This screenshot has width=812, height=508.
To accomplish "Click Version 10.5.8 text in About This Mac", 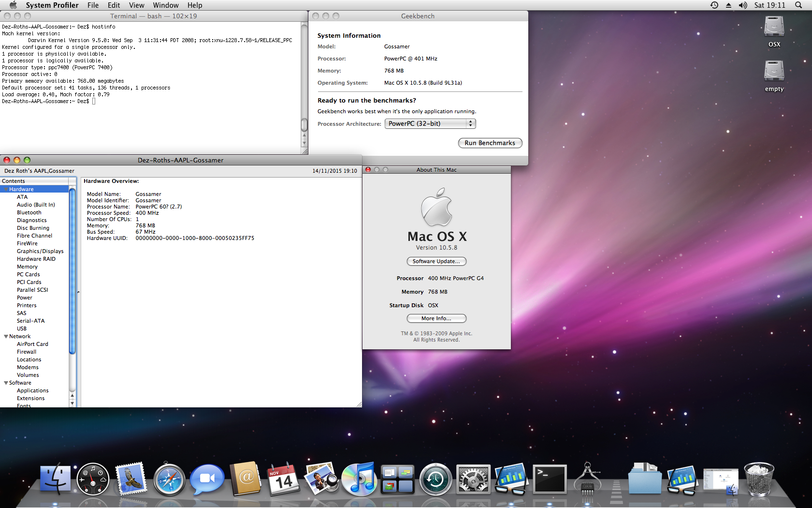I will pos(436,247).
